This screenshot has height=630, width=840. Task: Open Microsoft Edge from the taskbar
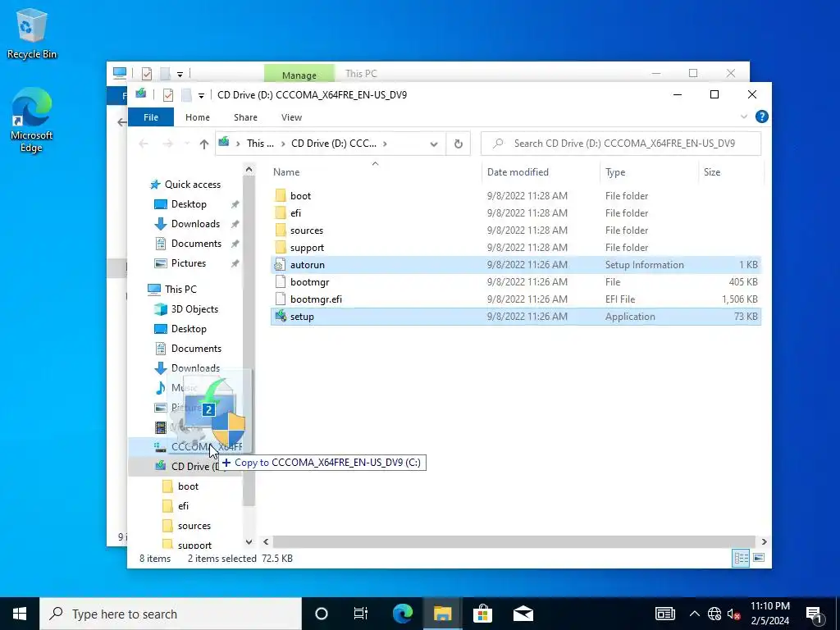(x=402, y=614)
